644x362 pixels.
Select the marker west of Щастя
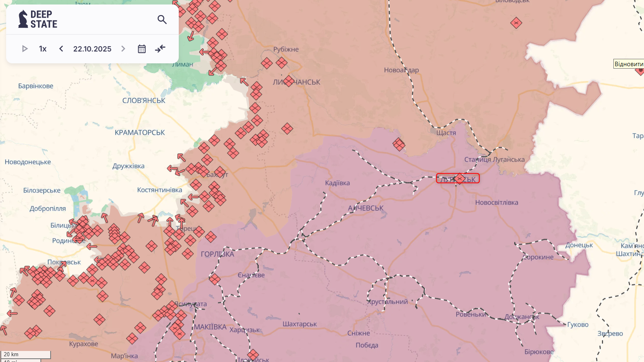click(x=399, y=144)
